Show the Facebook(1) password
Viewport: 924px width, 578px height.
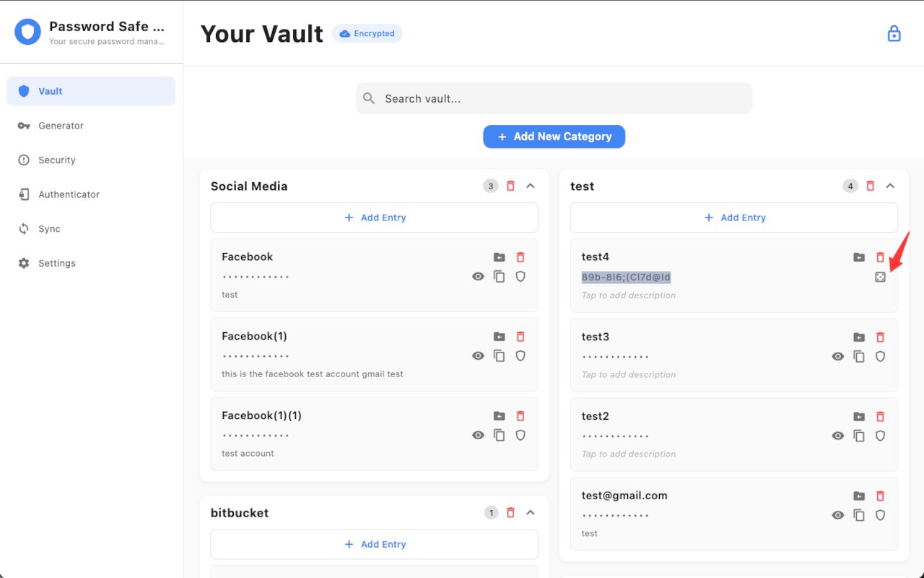(x=478, y=355)
